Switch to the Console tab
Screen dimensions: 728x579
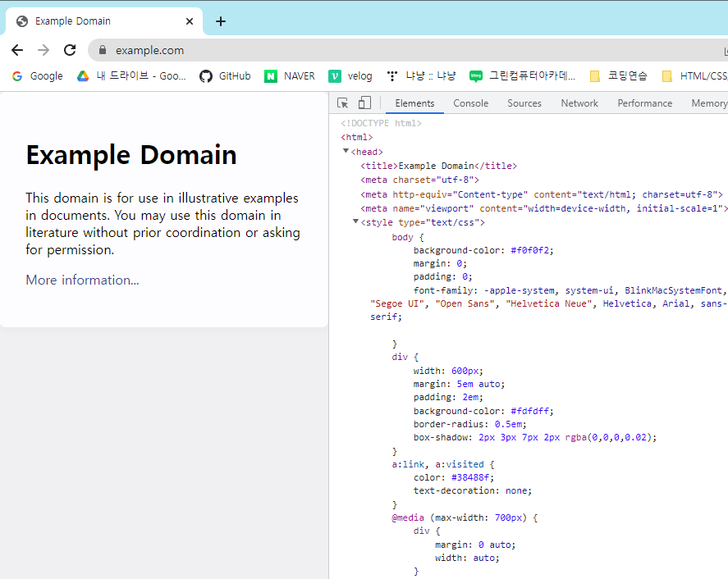[x=471, y=103]
